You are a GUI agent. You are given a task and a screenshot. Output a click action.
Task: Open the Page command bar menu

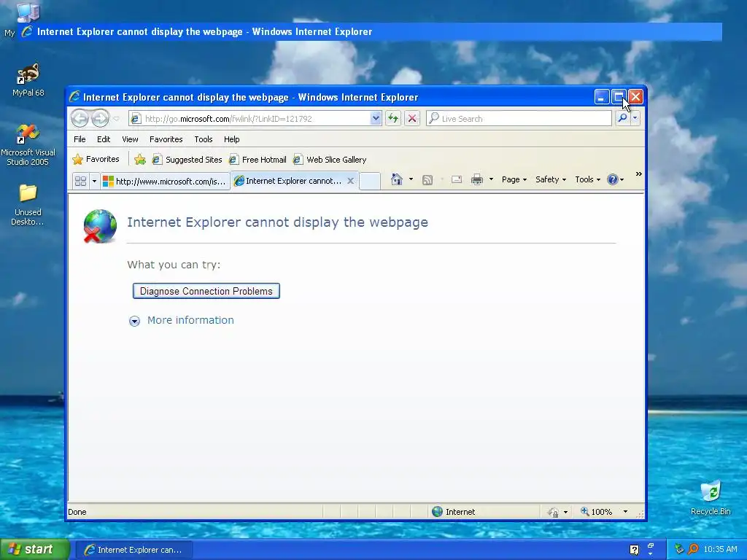tap(514, 179)
